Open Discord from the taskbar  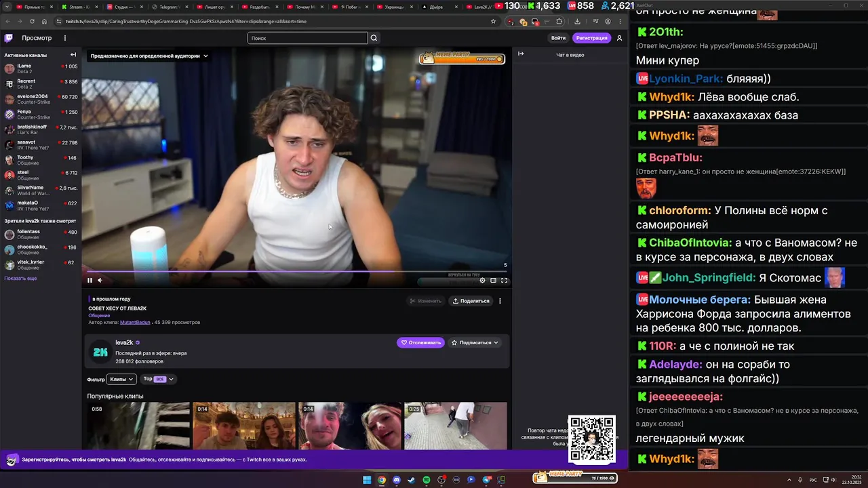coord(397,480)
